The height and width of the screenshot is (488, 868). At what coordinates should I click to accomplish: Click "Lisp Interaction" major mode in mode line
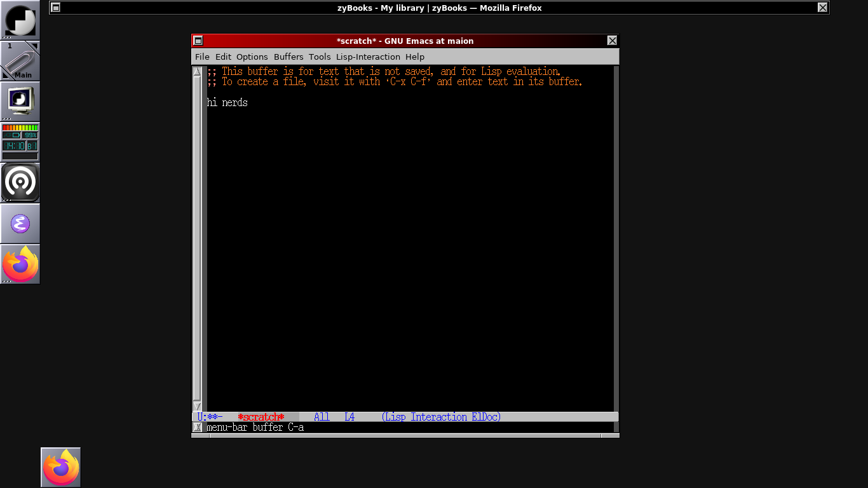point(424,417)
